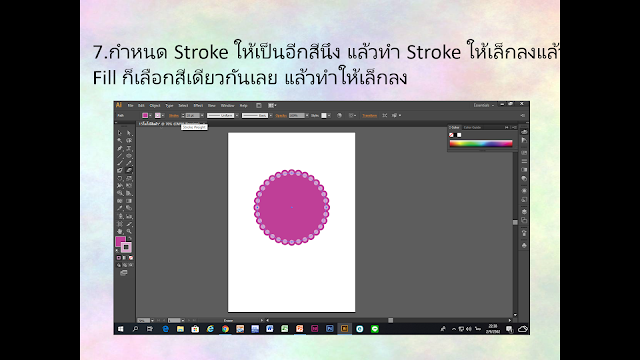
Task: Enable Draw Inside mode
Action: click(x=131, y=264)
